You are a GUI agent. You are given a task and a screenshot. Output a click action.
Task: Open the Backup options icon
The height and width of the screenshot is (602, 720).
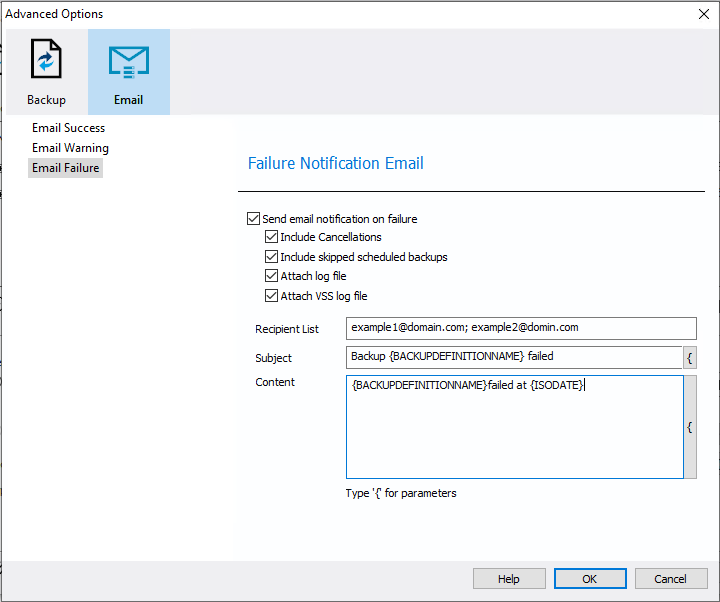click(x=46, y=59)
